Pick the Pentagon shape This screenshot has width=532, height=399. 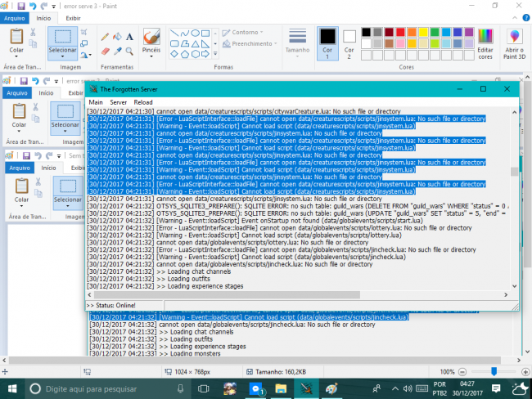click(185, 54)
